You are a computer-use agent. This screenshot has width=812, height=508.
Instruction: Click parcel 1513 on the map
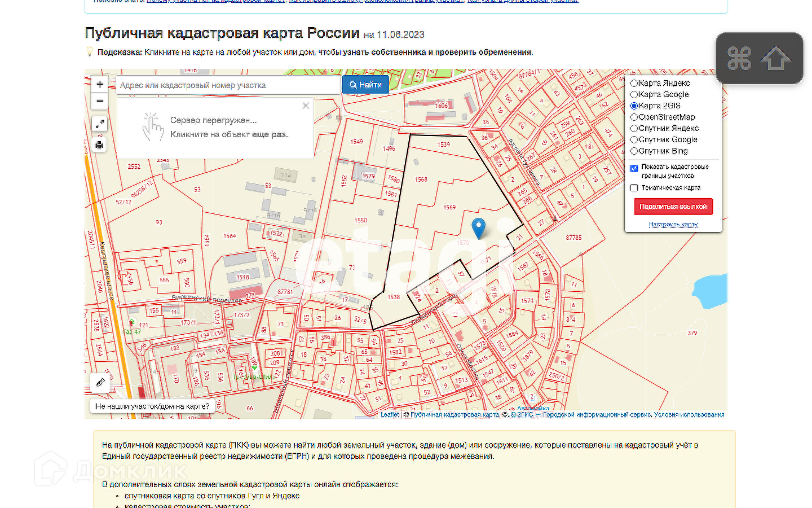pos(462,380)
